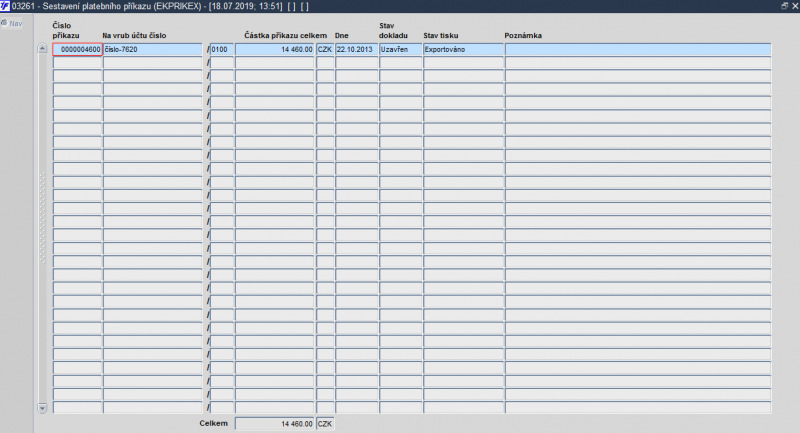
Task: Click the Dne column header
Action: tap(342, 36)
